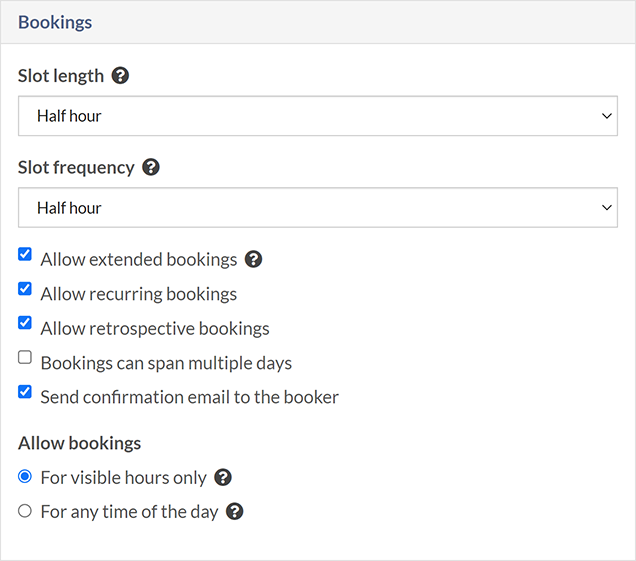
Task: Enable Bookings can span multiple days
Action: 25,357
